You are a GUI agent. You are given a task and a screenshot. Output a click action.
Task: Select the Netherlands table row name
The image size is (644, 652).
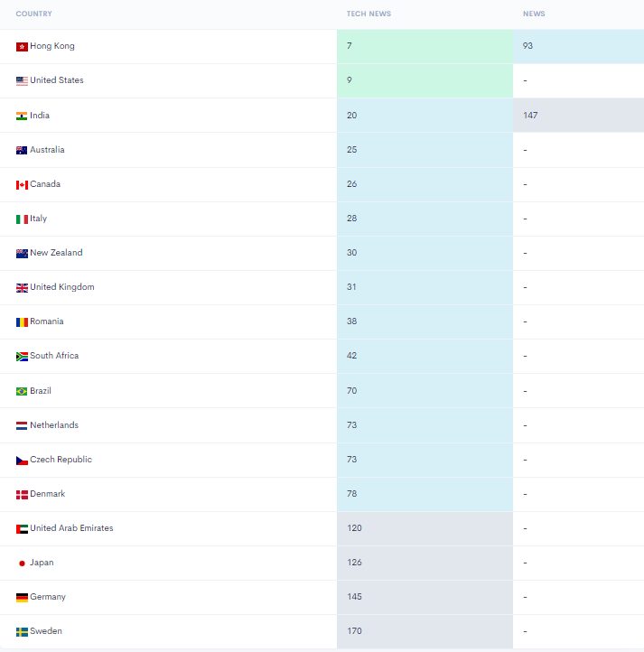tap(54, 425)
